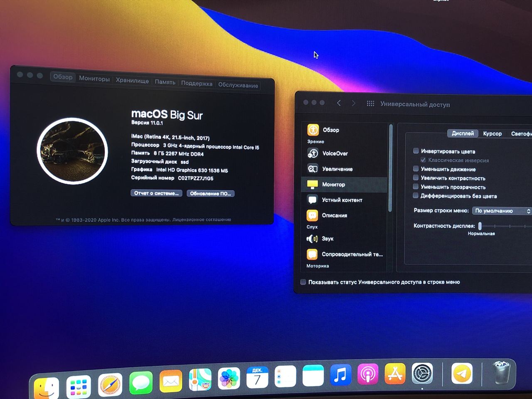Select Монитор in the sidebar
The width and height of the screenshot is (532, 399).
[x=344, y=184]
